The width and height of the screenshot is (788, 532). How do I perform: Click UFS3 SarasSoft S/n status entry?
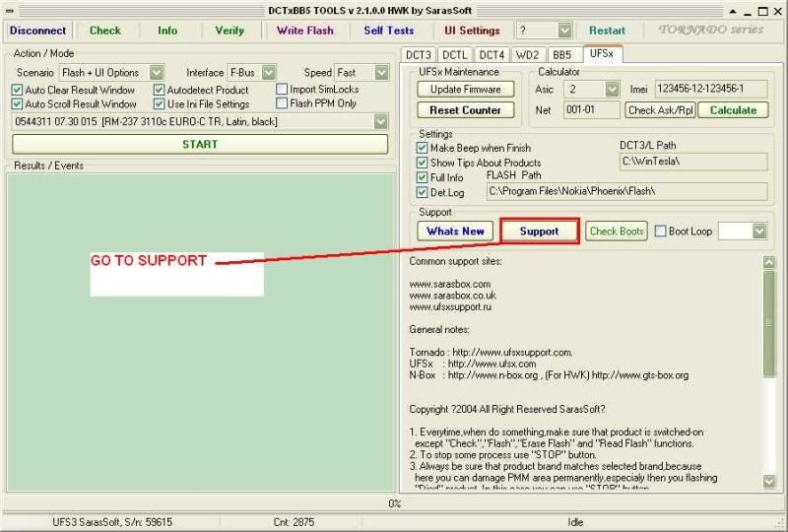(x=112, y=522)
